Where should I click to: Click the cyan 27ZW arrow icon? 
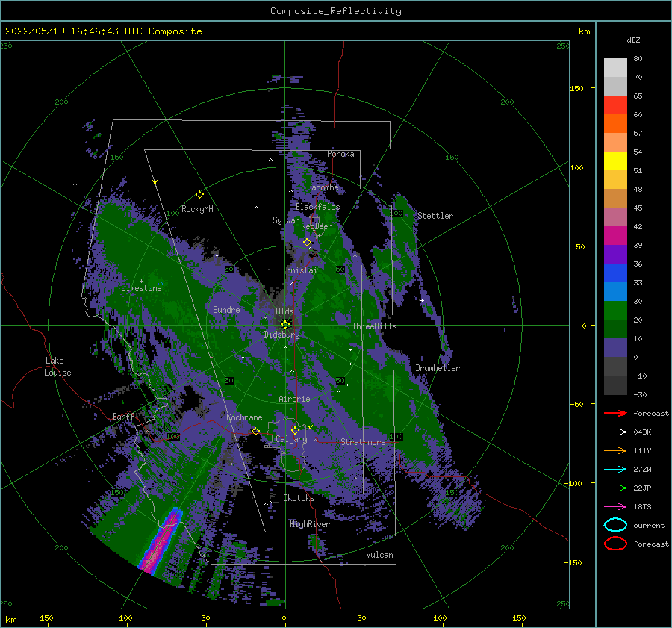click(615, 470)
